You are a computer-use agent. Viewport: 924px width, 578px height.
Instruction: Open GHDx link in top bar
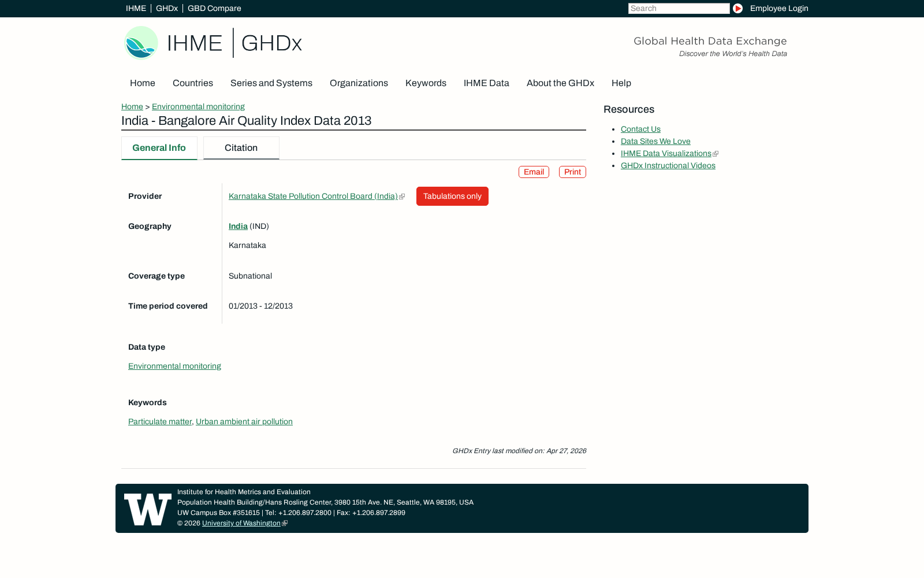(167, 8)
